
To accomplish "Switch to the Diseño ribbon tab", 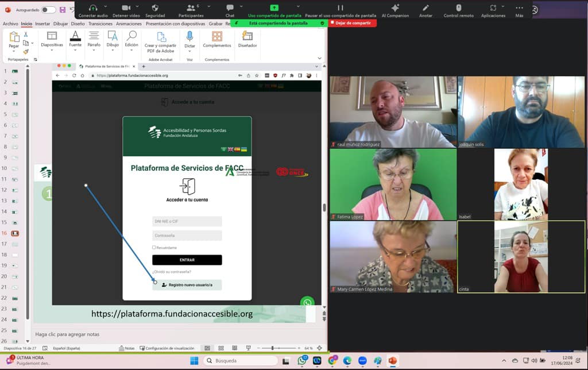I will point(78,24).
